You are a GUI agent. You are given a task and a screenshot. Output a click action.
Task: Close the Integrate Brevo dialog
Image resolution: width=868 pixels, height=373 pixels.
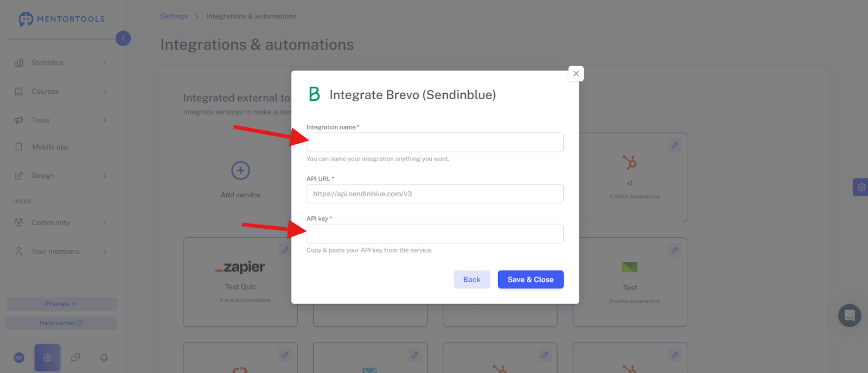(x=576, y=74)
